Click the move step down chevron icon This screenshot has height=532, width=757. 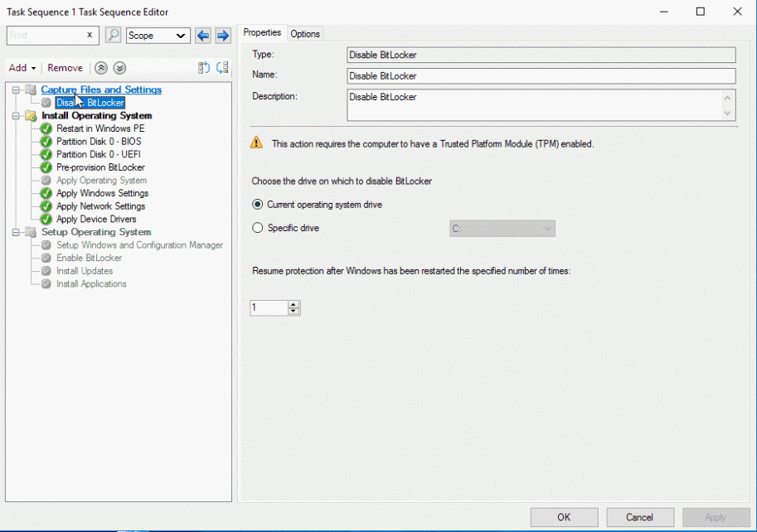119,68
